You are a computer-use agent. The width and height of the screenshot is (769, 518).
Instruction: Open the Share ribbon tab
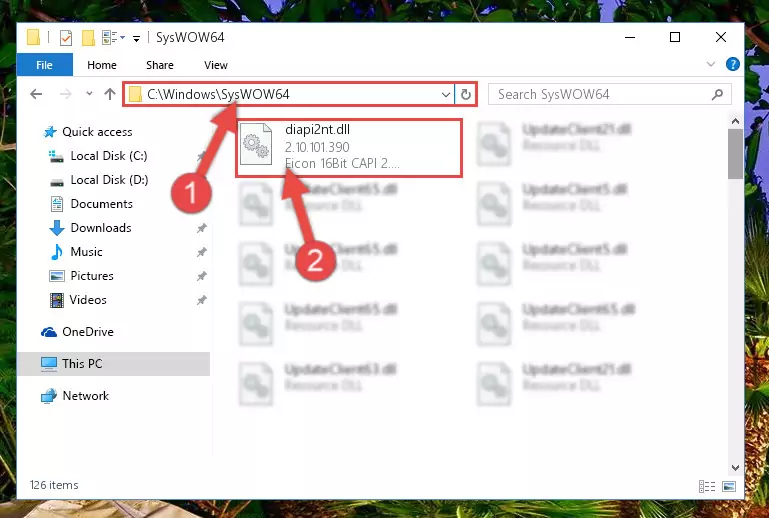coord(160,65)
